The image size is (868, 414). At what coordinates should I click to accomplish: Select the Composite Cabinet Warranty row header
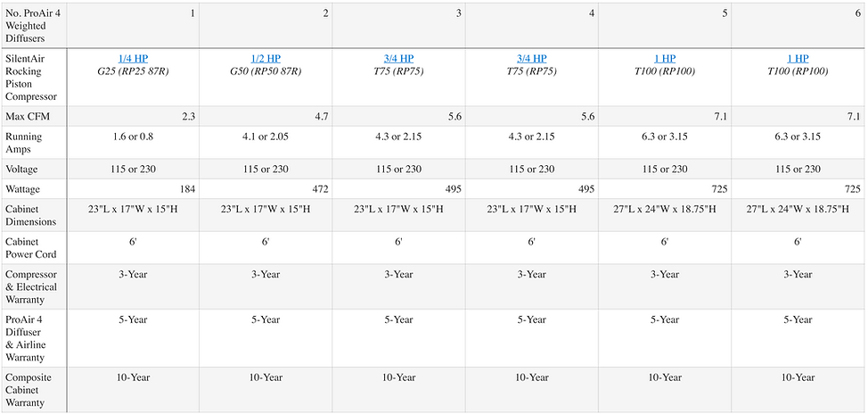pos(29,390)
